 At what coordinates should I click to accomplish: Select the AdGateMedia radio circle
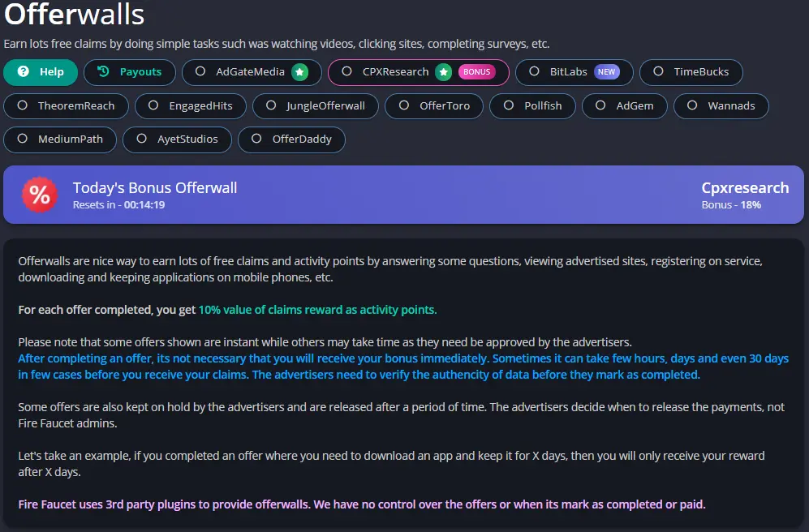click(x=200, y=71)
